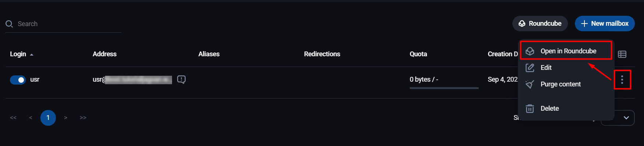
Task: Go to page 1 in pagination
Action: pos(48,118)
